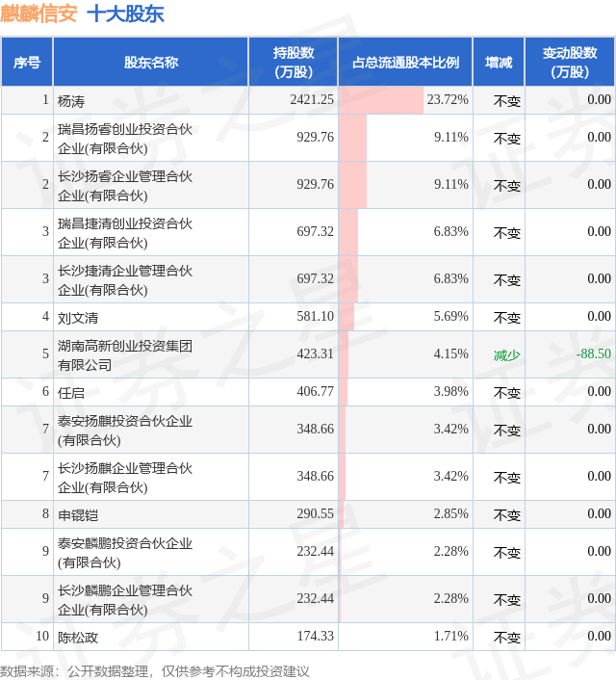This screenshot has width=616, height=680.
Task: Click 瑞昌捷清创业投资合伙企业 shareholder name
Action: coord(125,233)
